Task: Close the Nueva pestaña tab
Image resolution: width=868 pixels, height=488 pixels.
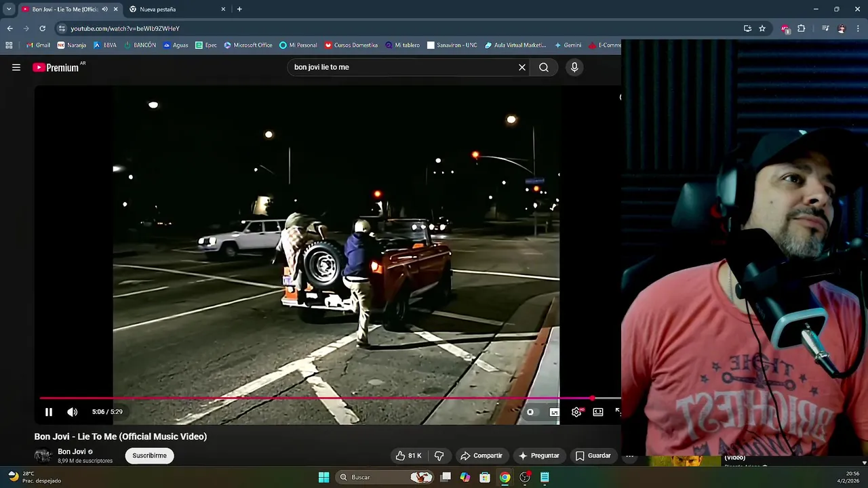Action: 223,9
